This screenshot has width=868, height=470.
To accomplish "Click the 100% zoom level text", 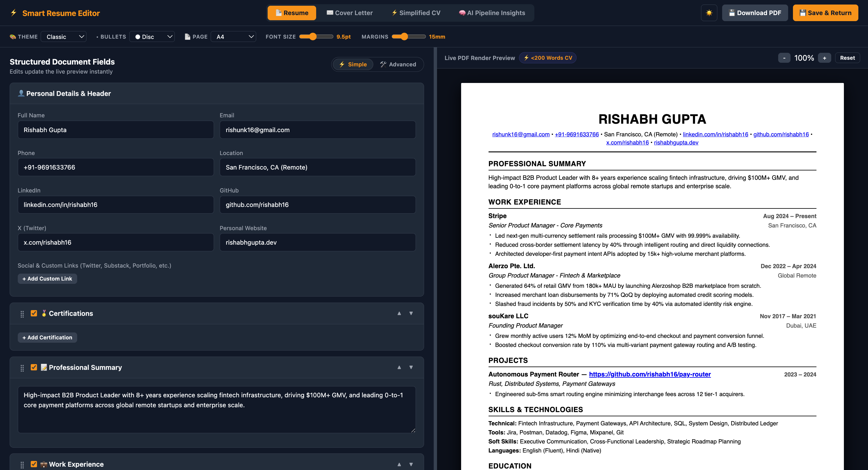I will tap(804, 58).
